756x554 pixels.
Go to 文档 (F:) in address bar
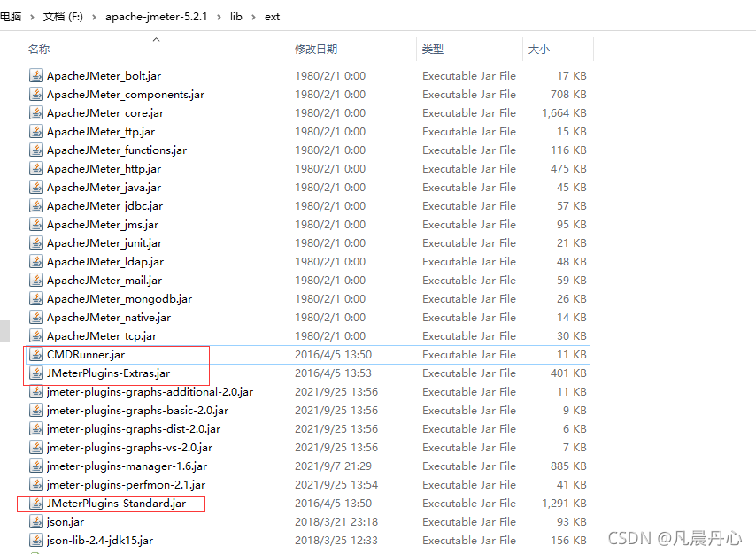pos(63,17)
